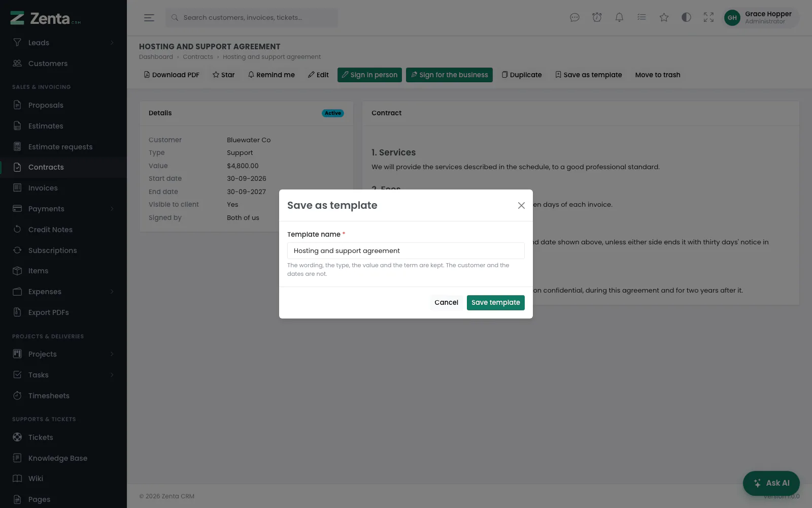Click Sign for the business button
812x508 pixels.
449,75
